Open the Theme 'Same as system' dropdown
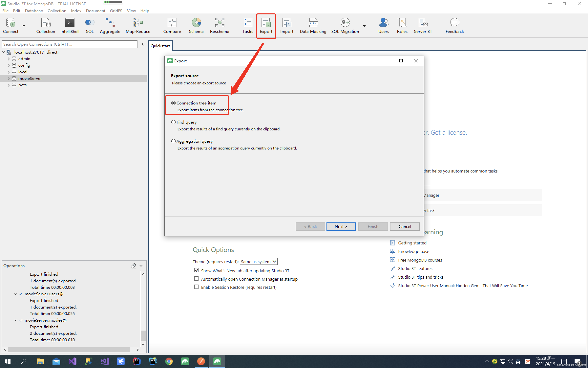This screenshot has width=588, height=368. (x=259, y=261)
